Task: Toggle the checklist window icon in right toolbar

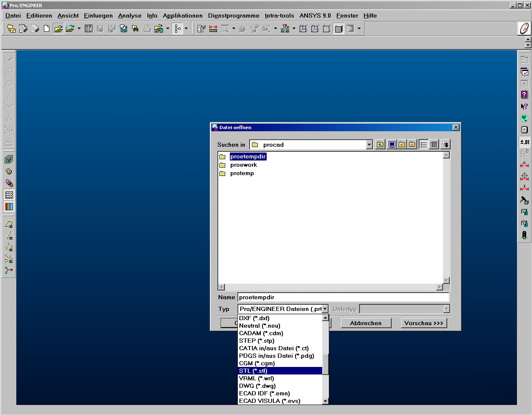Action: tap(524, 71)
